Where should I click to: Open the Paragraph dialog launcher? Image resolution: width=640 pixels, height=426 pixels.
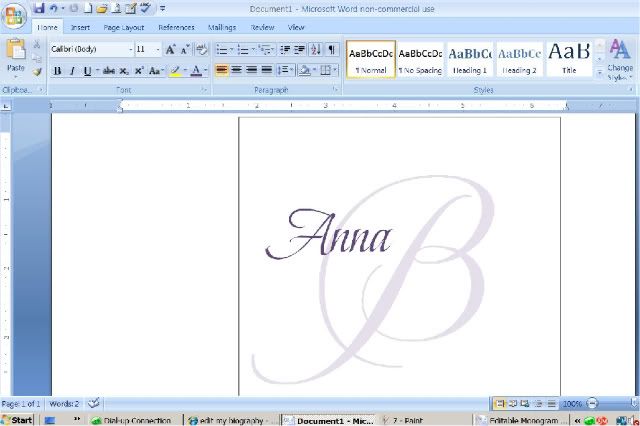[335, 90]
